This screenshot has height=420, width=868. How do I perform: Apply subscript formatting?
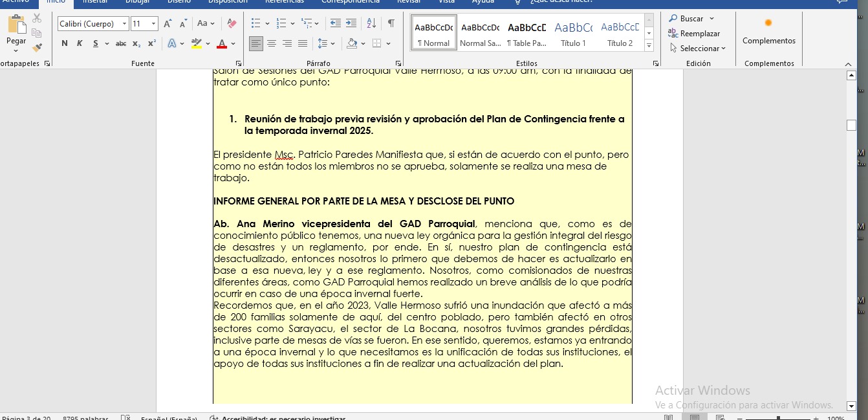click(136, 44)
